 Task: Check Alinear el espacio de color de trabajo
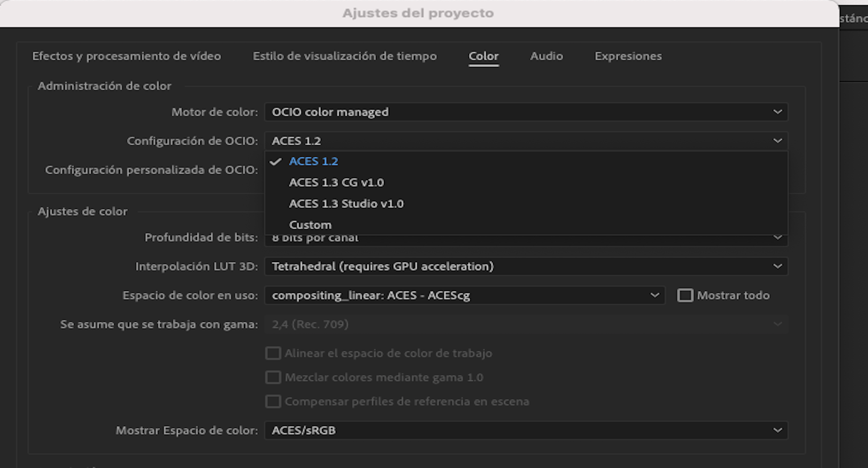pyautogui.click(x=273, y=353)
